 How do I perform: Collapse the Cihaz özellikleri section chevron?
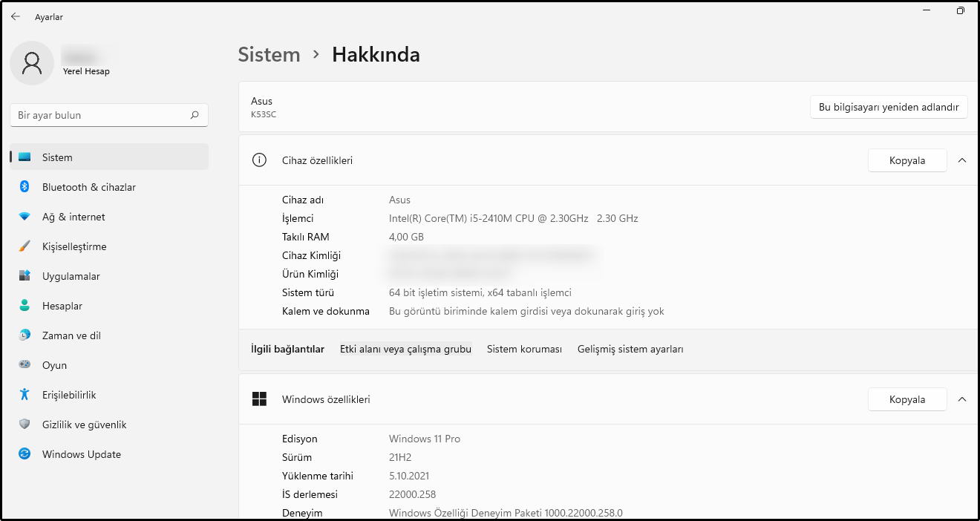[x=962, y=160]
